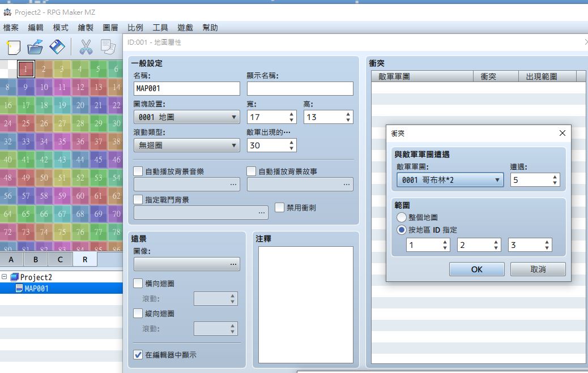This screenshot has width=588, height=373.
Task: Enable 自動播放背景音樂 checkbox
Action: click(138, 172)
